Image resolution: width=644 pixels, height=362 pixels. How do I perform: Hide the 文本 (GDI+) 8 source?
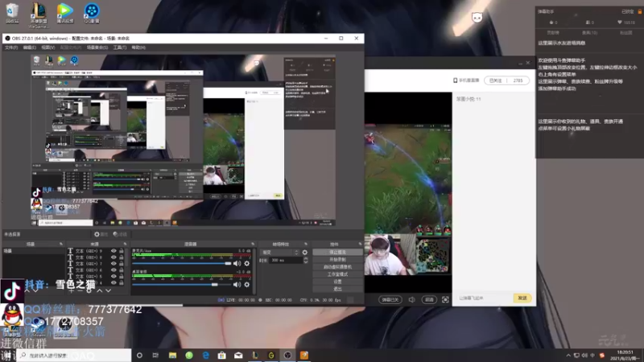[114, 257]
